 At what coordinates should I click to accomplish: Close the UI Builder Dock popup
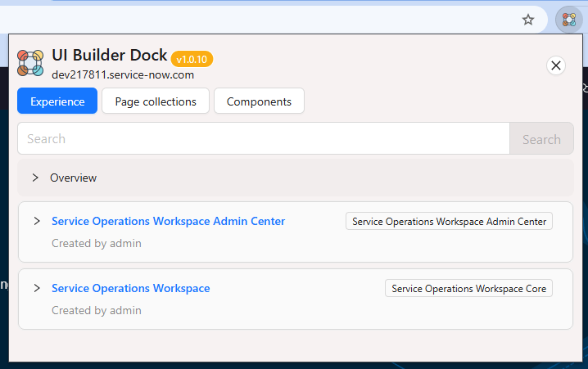coord(556,65)
